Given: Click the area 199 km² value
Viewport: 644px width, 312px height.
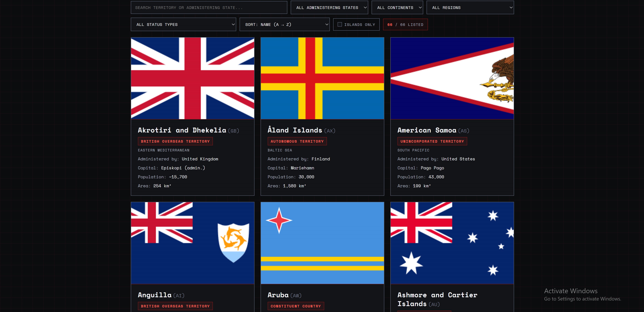Looking at the screenshot, I should (422, 186).
